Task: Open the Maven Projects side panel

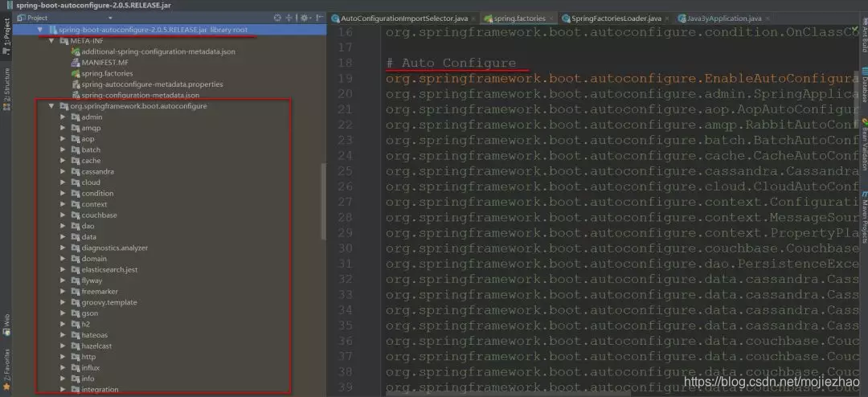Action: pos(864,217)
